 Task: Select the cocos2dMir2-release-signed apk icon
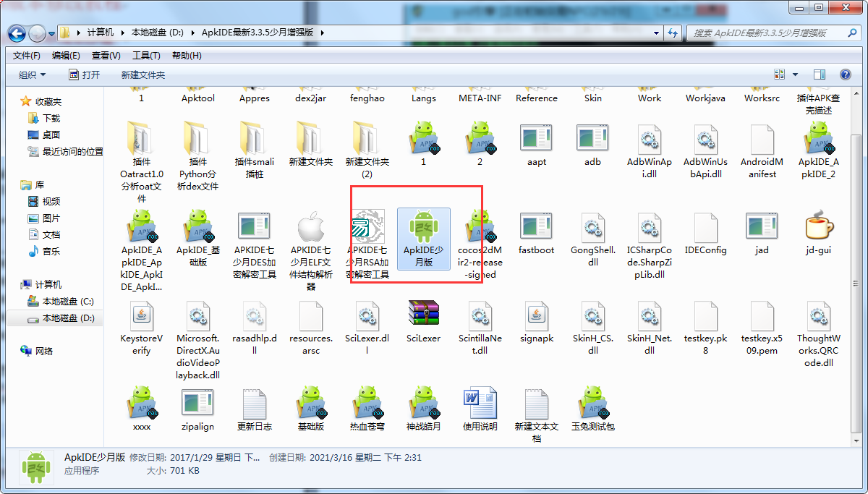(480, 227)
